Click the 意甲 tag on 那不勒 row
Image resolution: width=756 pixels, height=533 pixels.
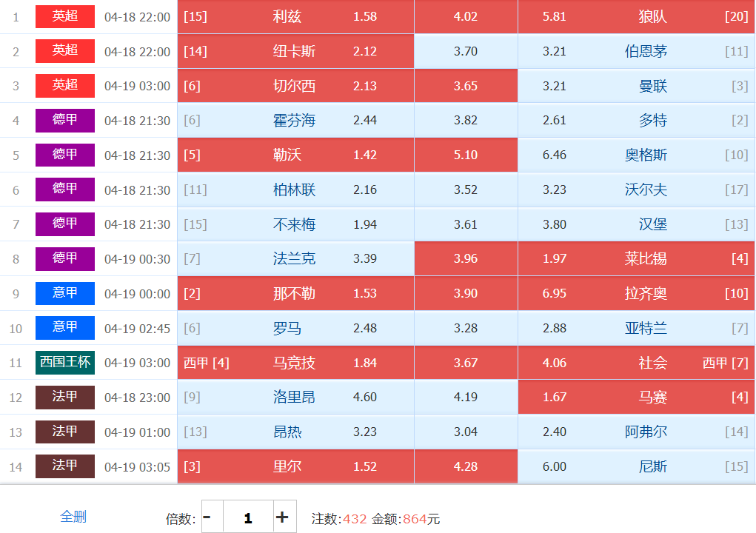pyautogui.click(x=65, y=294)
